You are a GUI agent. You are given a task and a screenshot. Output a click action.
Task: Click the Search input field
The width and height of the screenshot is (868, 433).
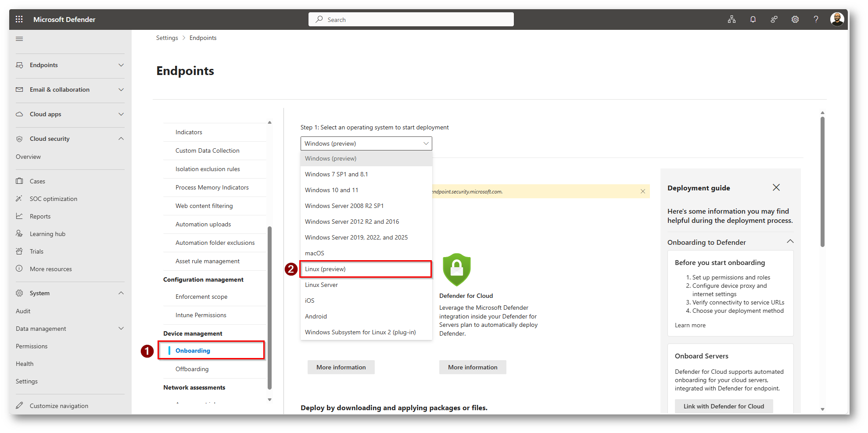411,19
